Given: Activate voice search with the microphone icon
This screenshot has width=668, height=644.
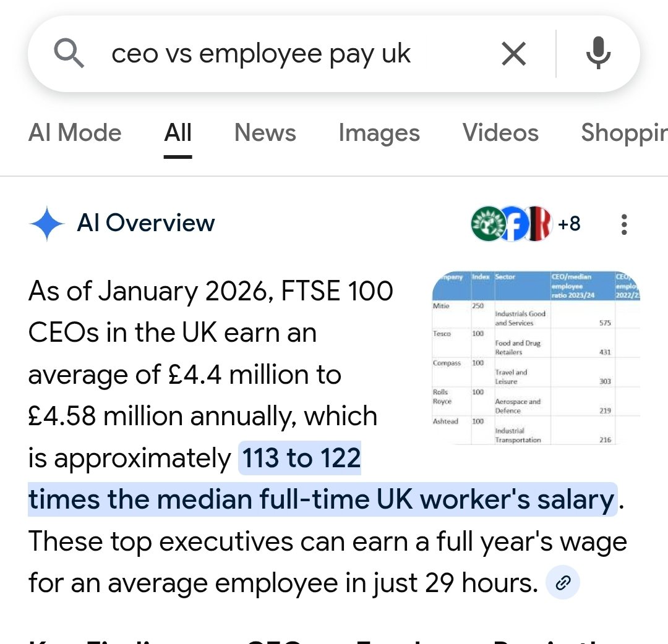Looking at the screenshot, I should 597,53.
